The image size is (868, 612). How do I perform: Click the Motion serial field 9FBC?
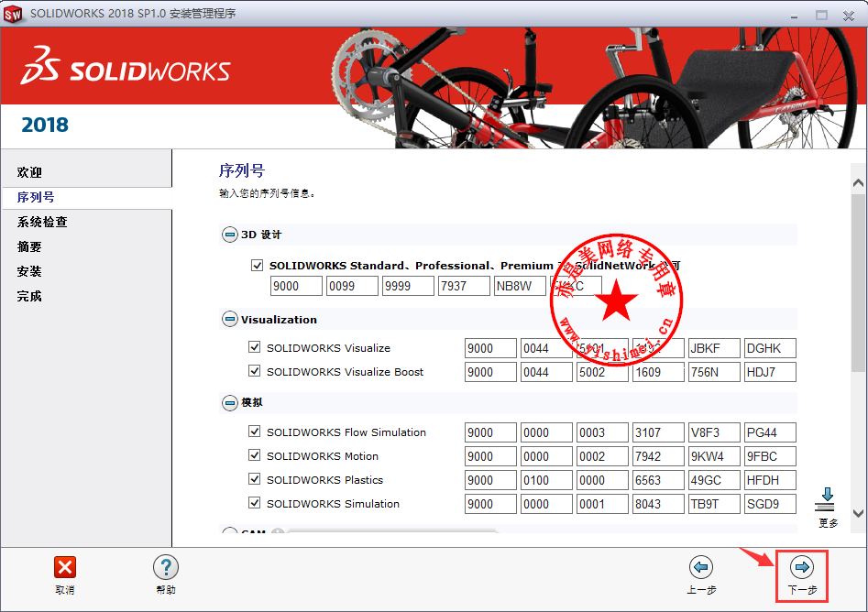pyautogui.click(x=770, y=456)
